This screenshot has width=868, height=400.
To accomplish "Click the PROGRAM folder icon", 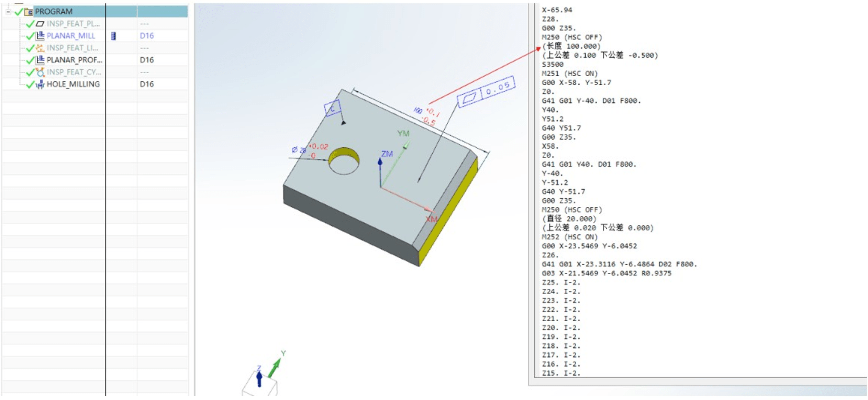I will click(29, 12).
